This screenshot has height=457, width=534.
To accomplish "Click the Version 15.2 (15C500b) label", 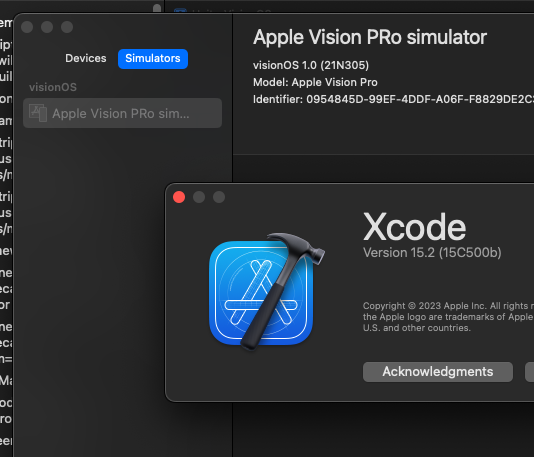I will tap(432, 253).
